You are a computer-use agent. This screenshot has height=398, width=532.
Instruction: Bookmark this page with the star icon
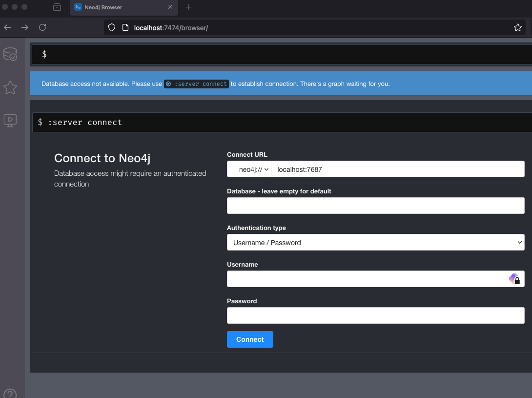(518, 28)
